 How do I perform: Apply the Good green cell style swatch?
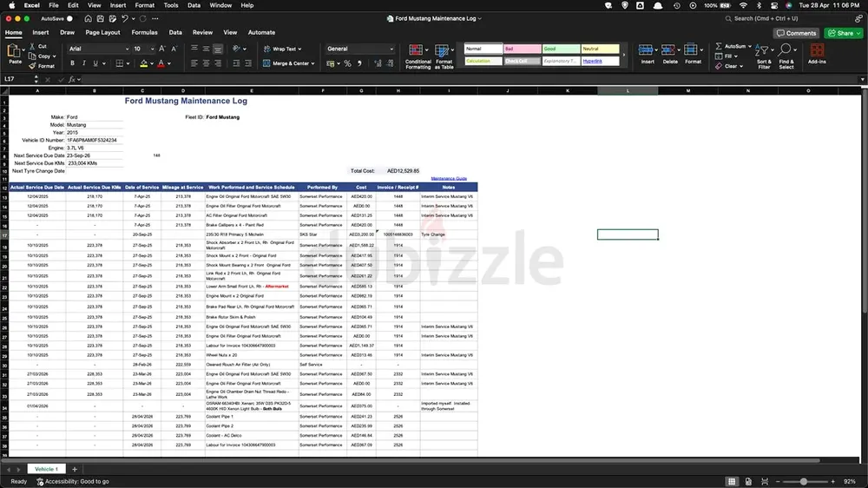[x=561, y=49]
